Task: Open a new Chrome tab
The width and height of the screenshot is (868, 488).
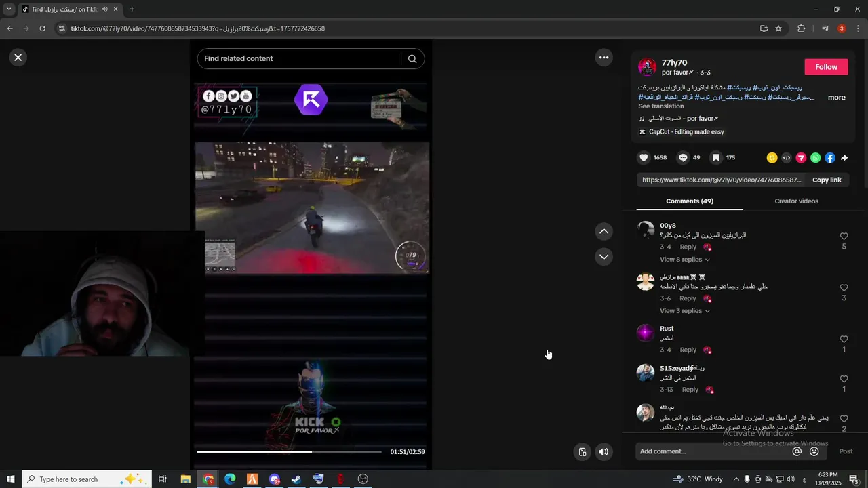Action: 132,9
